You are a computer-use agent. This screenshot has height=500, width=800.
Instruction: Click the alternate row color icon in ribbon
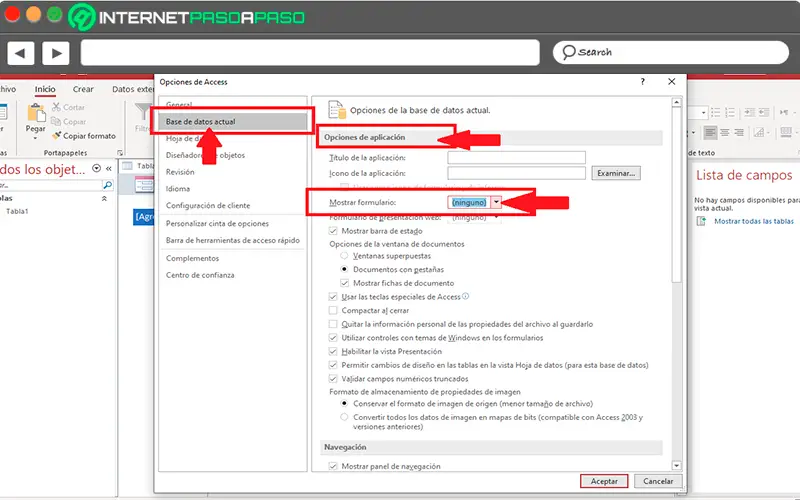(x=786, y=133)
